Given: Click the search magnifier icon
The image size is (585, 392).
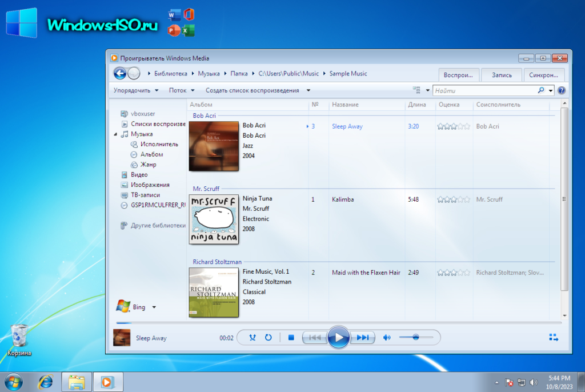Looking at the screenshot, I should (x=541, y=90).
